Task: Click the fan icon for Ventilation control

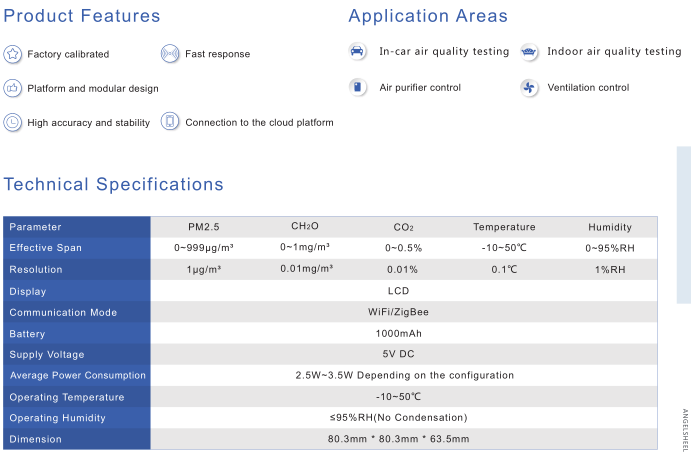Action: pos(529,87)
